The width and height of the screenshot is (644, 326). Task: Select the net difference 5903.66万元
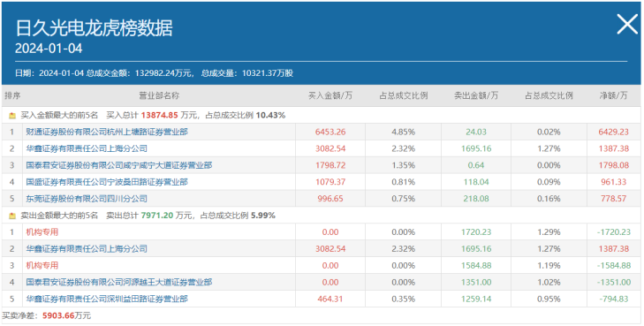pyautogui.click(x=66, y=315)
